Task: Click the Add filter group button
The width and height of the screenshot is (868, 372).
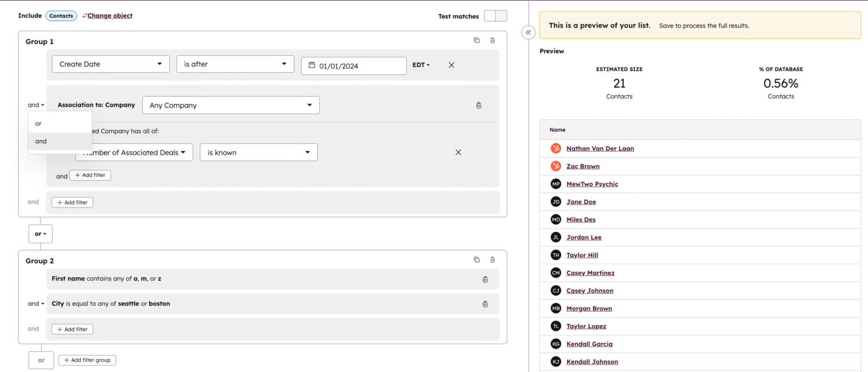Action: 87,360
